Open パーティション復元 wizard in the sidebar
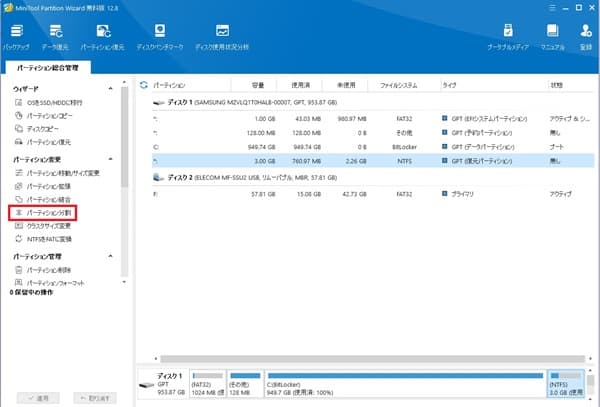This screenshot has height=407, width=600. coord(43,142)
